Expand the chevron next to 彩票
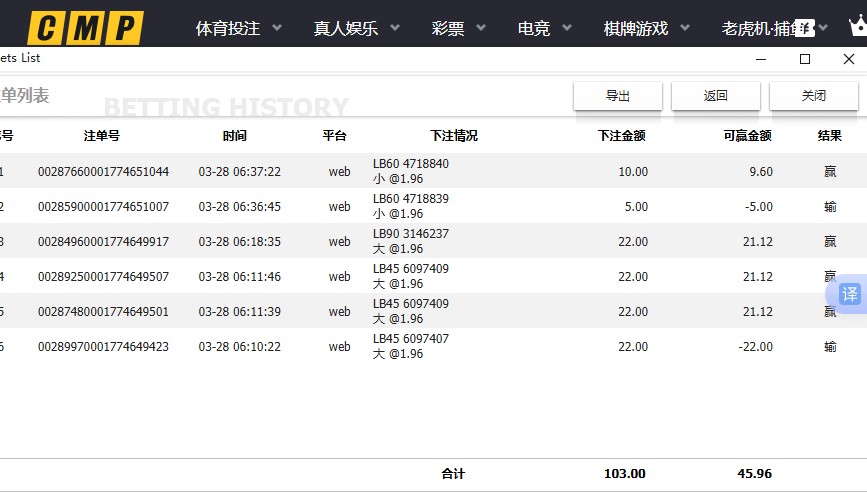The height and width of the screenshot is (492, 867). coord(481,29)
